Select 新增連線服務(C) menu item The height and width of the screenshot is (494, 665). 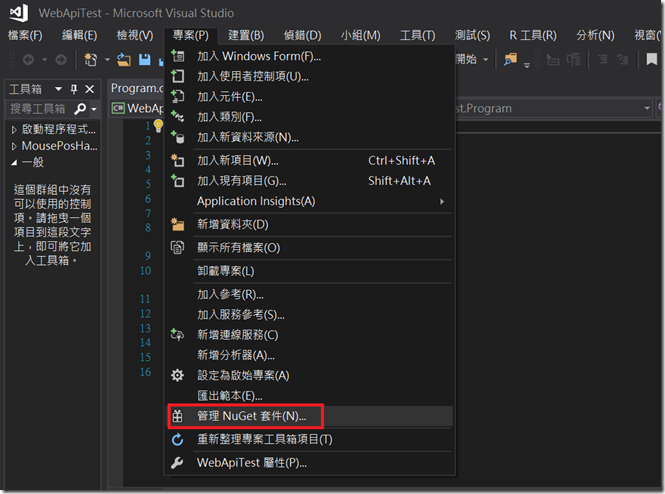click(310, 335)
